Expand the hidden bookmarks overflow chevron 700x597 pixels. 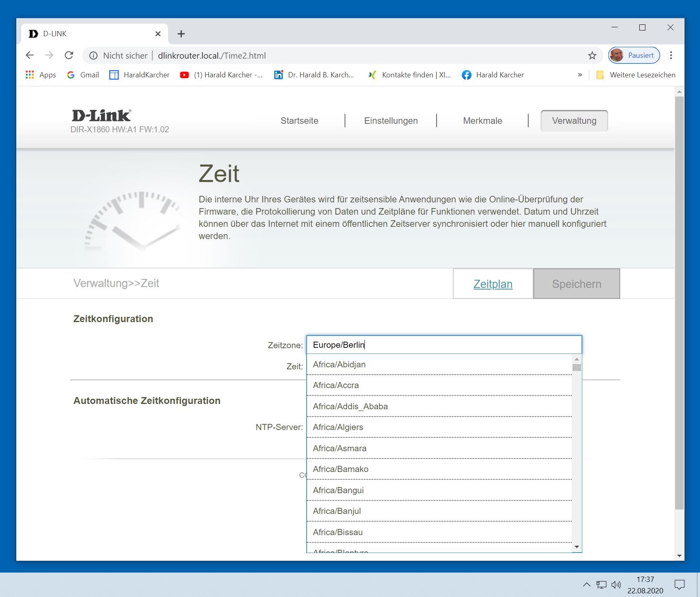coord(580,75)
